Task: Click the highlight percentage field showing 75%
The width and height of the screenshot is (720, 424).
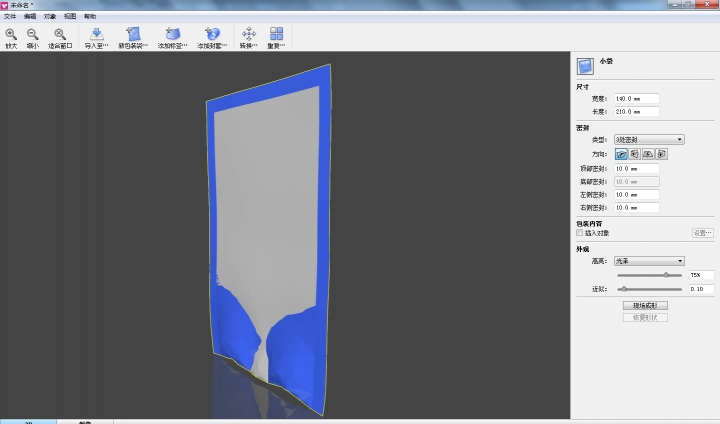Action: [701, 275]
